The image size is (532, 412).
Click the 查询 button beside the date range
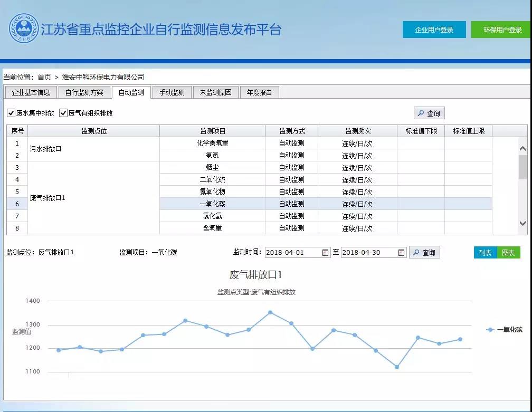[x=424, y=253]
